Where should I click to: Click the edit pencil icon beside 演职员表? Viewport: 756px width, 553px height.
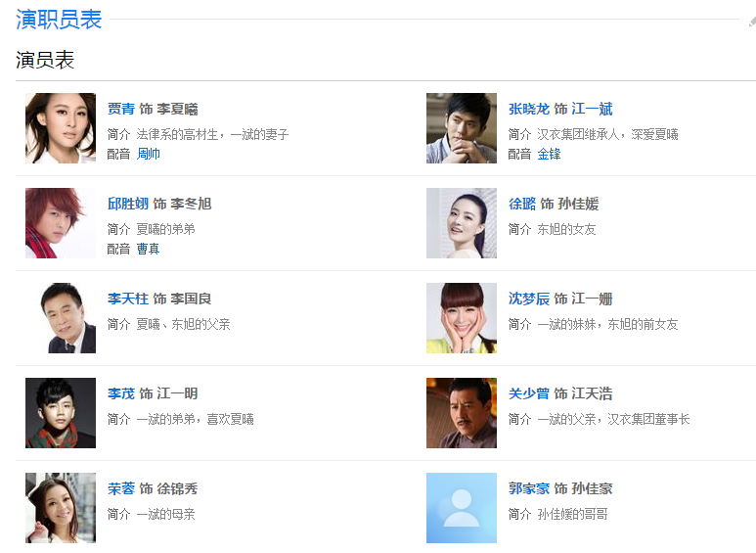coord(751,22)
